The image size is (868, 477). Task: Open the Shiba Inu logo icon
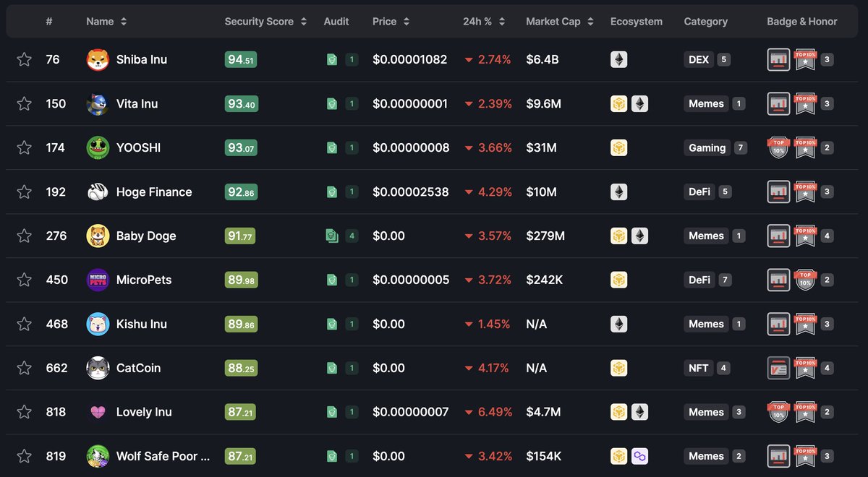click(98, 59)
